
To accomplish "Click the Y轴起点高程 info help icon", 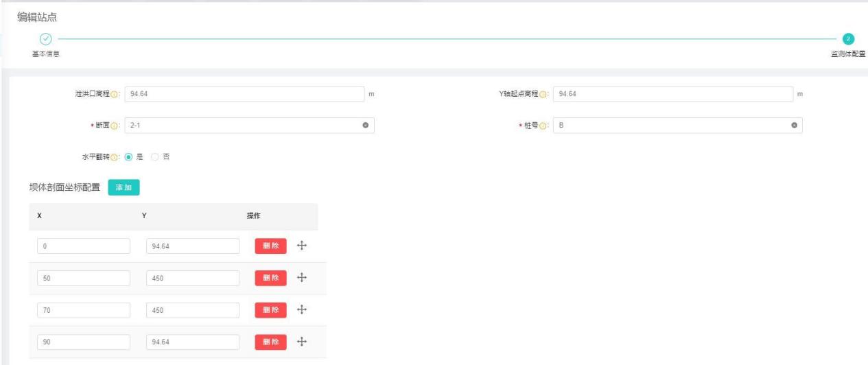I will (543, 94).
